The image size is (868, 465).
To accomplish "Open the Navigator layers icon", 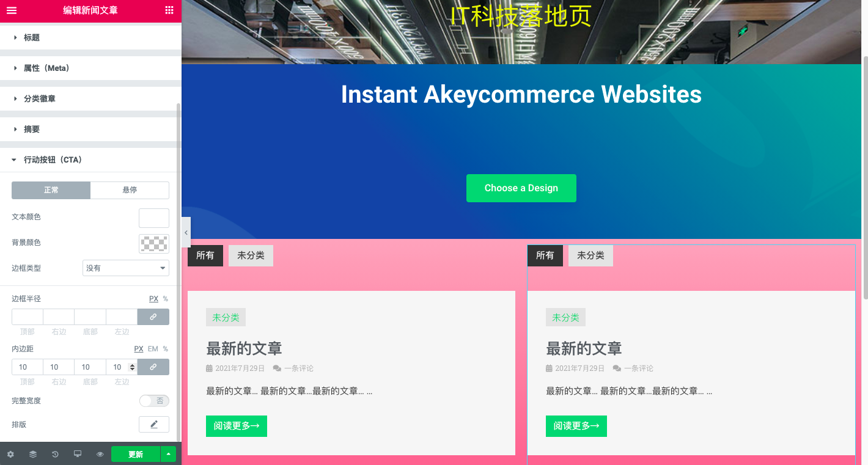I will [33, 455].
